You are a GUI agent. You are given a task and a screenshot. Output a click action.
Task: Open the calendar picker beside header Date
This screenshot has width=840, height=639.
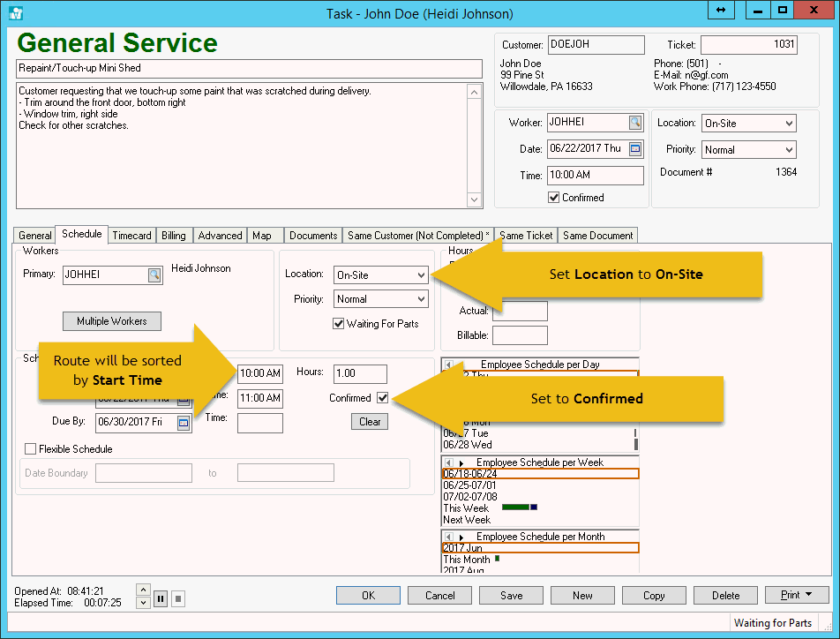(x=635, y=149)
